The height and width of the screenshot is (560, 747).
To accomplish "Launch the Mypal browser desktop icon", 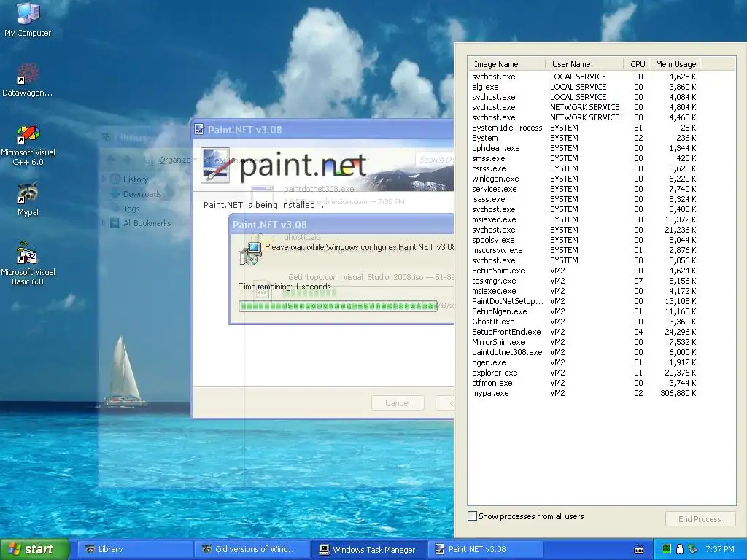I will (28, 199).
